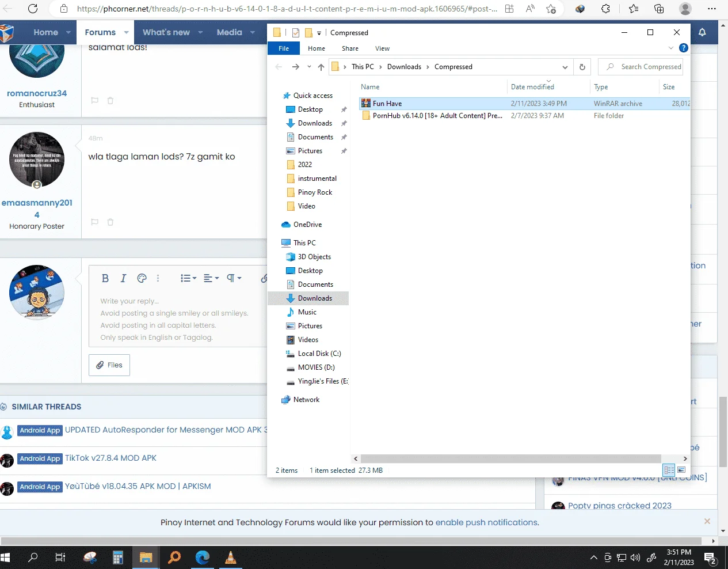
Task: Open the Favorites list
Action: (633, 9)
